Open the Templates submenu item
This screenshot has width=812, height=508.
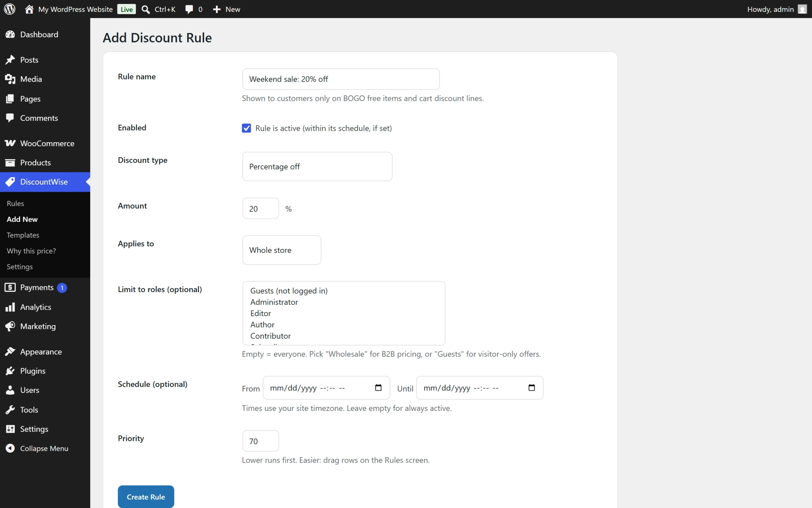pos(23,235)
